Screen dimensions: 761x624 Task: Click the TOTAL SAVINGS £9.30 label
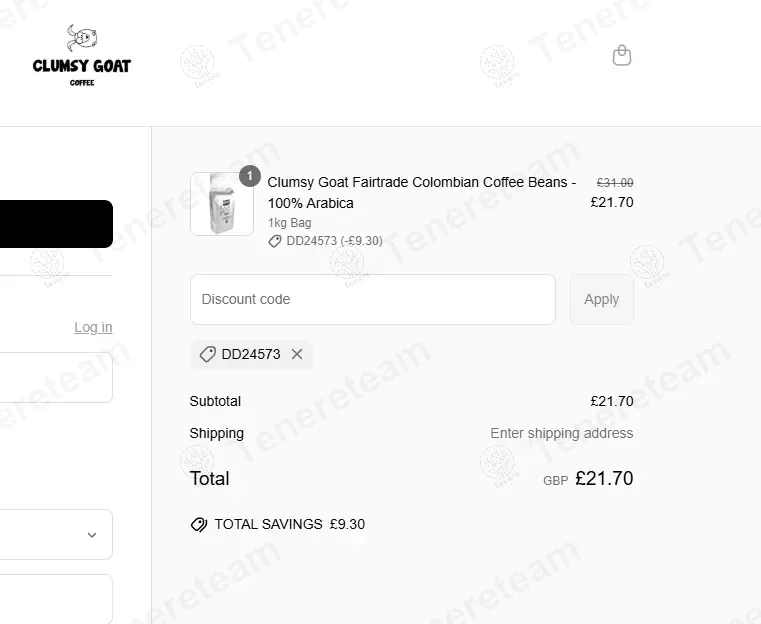(x=290, y=525)
